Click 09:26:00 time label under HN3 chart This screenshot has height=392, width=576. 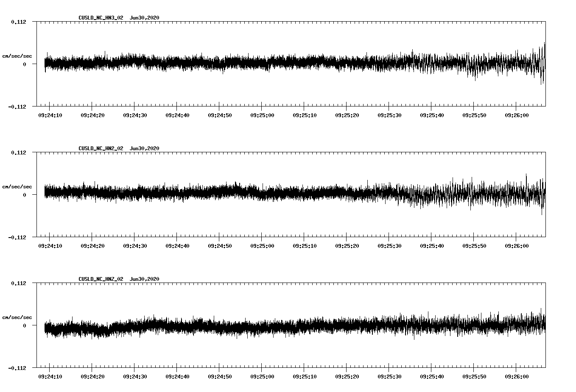(517, 115)
